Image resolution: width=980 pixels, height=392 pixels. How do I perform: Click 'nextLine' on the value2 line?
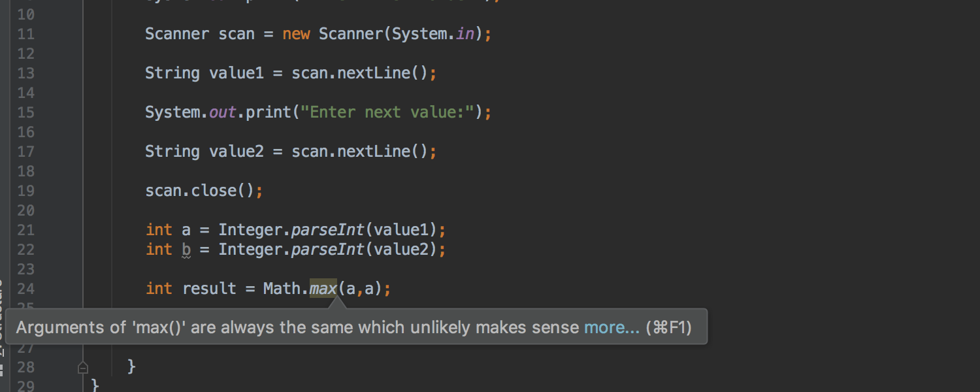pyautogui.click(x=373, y=152)
